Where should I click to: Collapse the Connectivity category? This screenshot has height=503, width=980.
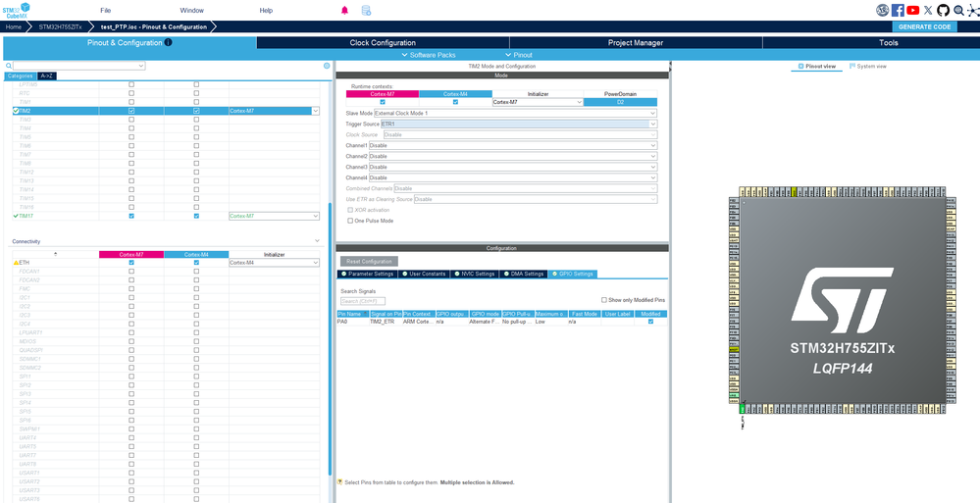click(317, 241)
